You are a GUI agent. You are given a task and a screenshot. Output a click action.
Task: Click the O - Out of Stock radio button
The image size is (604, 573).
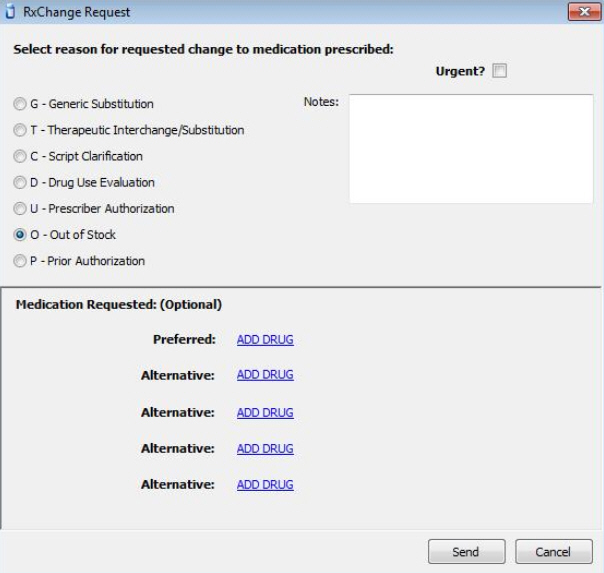[x=20, y=235]
